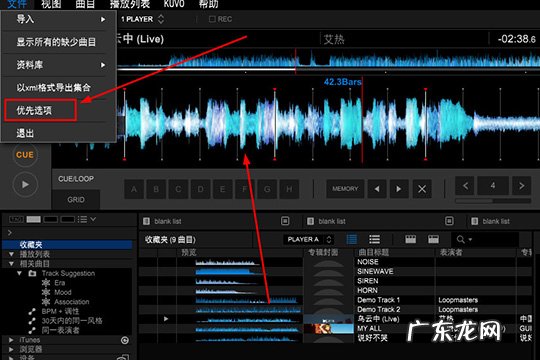
Task: Open the 播放列表 menu in the menu bar
Action: 130,4
